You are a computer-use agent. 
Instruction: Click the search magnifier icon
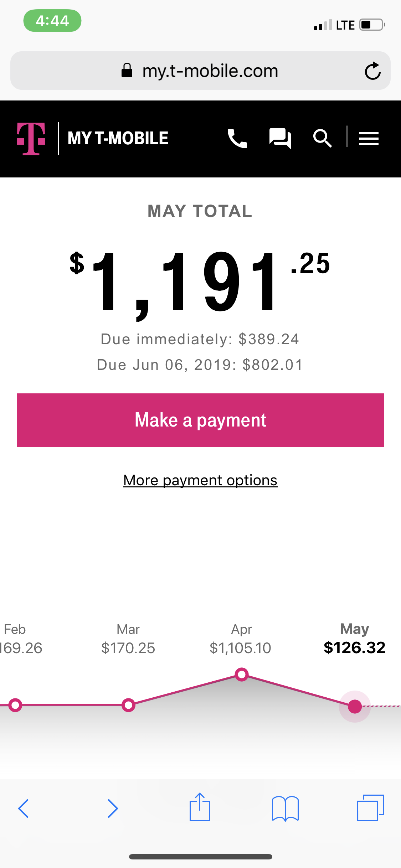[x=322, y=138]
